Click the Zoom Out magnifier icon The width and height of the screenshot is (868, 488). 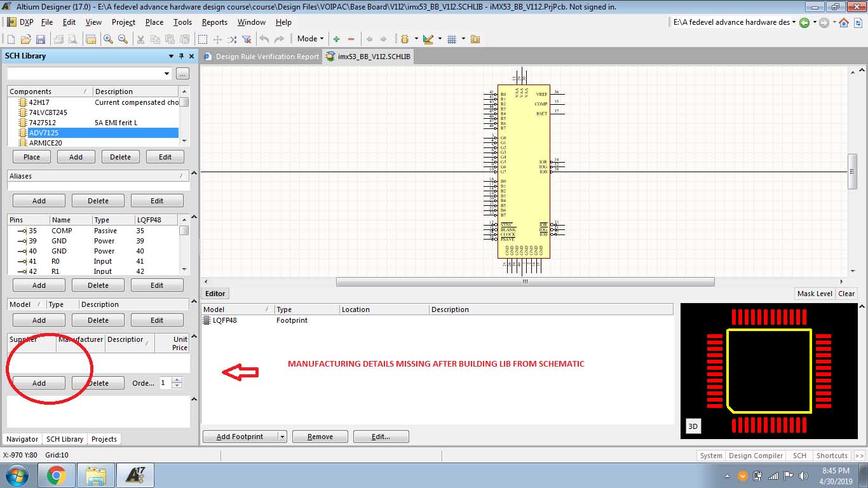pos(123,39)
